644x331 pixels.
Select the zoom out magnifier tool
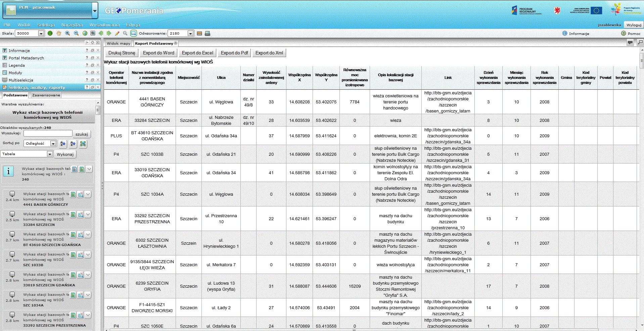coord(76,33)
